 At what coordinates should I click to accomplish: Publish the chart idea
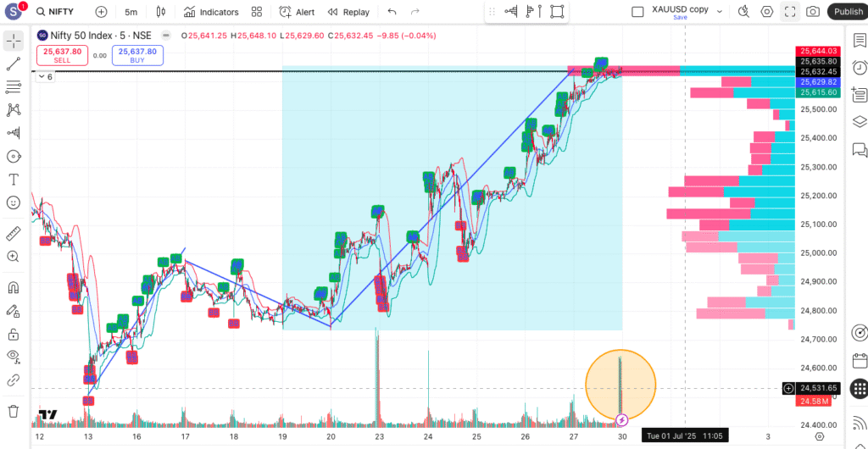click(848, 12)
